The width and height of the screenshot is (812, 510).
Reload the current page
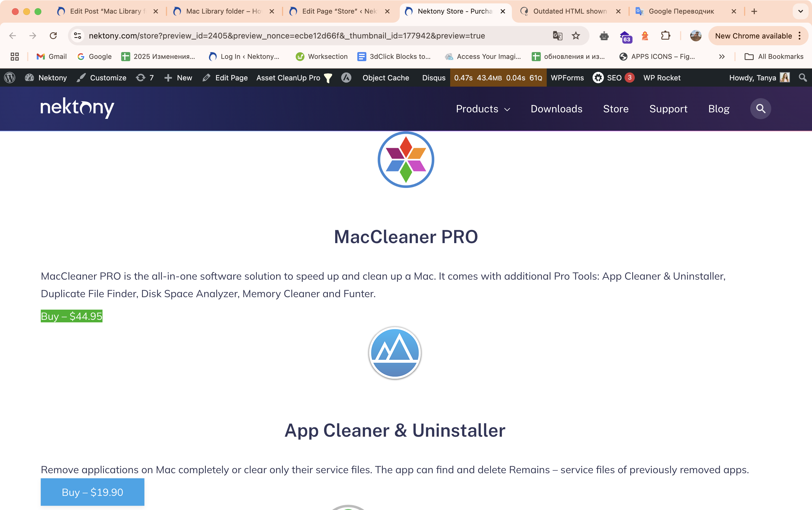53,36
